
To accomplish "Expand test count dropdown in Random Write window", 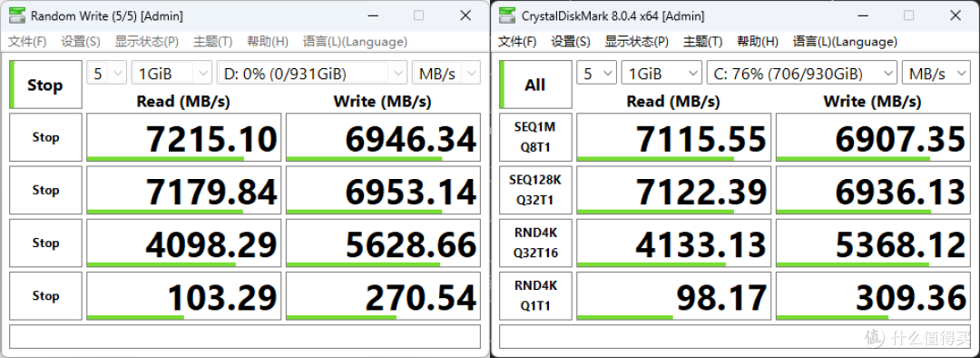I will tap(107, 73).
